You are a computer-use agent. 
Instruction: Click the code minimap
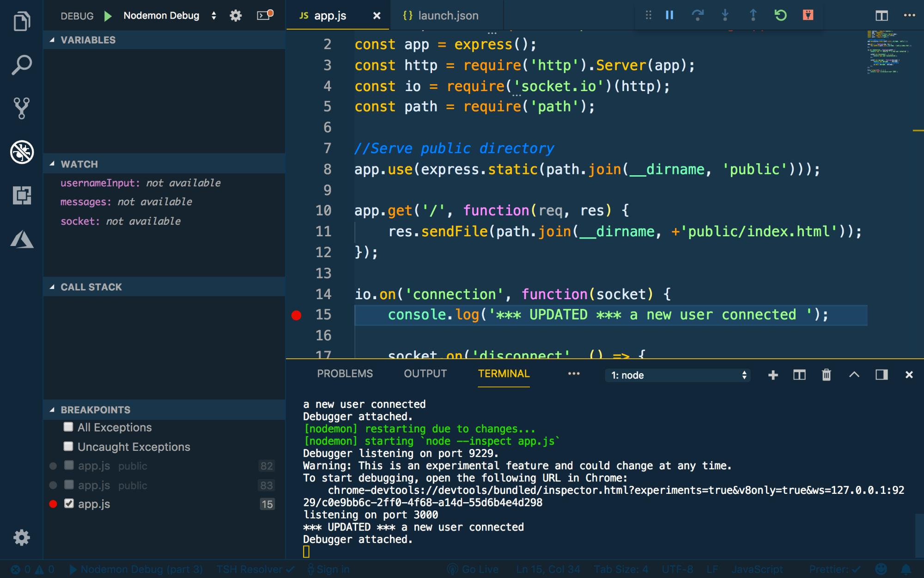(x=889, y=52)
